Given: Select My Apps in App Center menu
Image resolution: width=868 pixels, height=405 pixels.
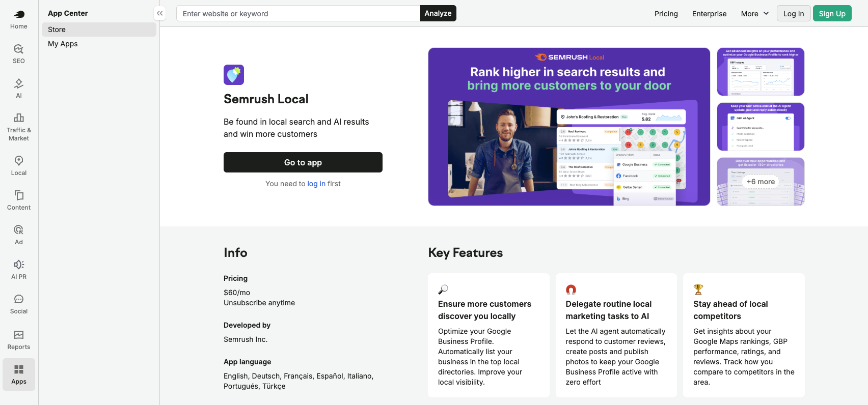Looking at the screenshot, I should click(x=99, y=44).
